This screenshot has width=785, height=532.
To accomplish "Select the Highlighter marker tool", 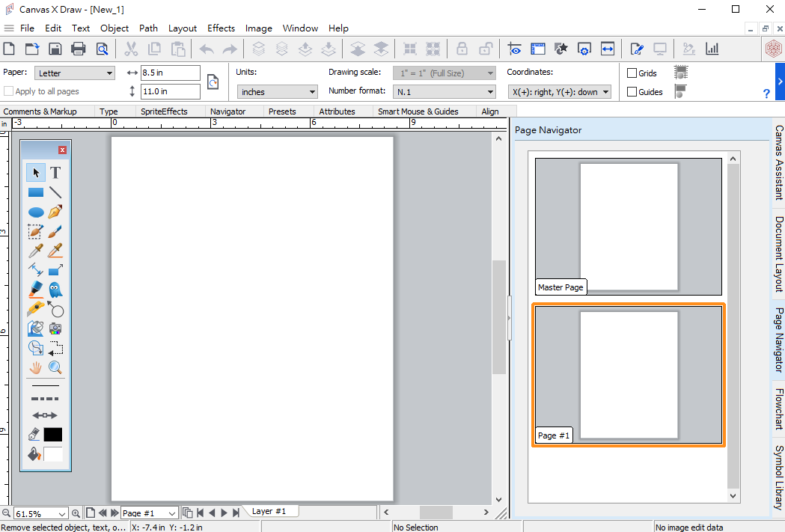I will pyautogui.click(x=35, y=290).
